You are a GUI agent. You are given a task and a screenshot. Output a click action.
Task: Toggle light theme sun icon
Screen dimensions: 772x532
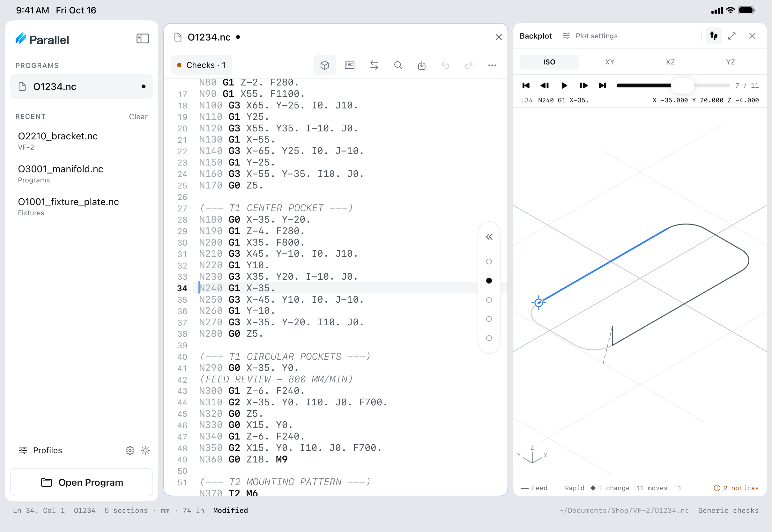(145, 450)
